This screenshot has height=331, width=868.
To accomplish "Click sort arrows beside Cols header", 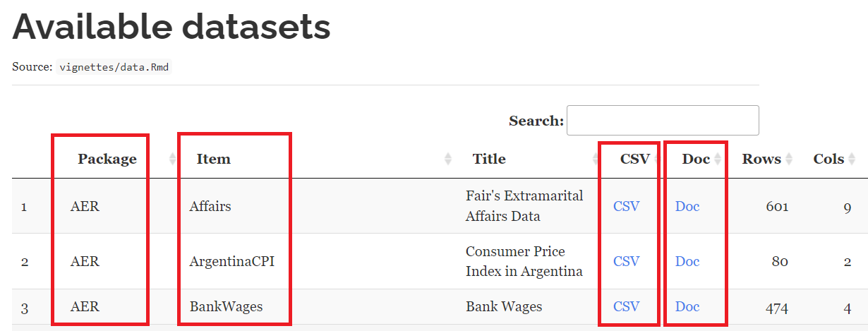I will pos(852,160).
